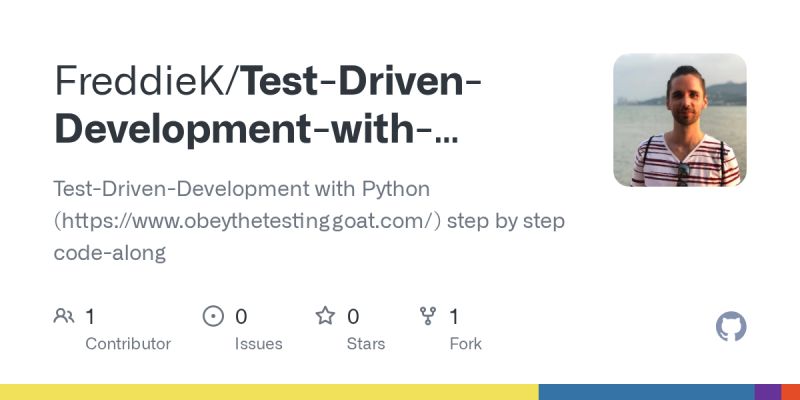Viewport: 800px width, 400px height.
Task: Click the GitHub octocat logo
Action: (x=731, y=327)
